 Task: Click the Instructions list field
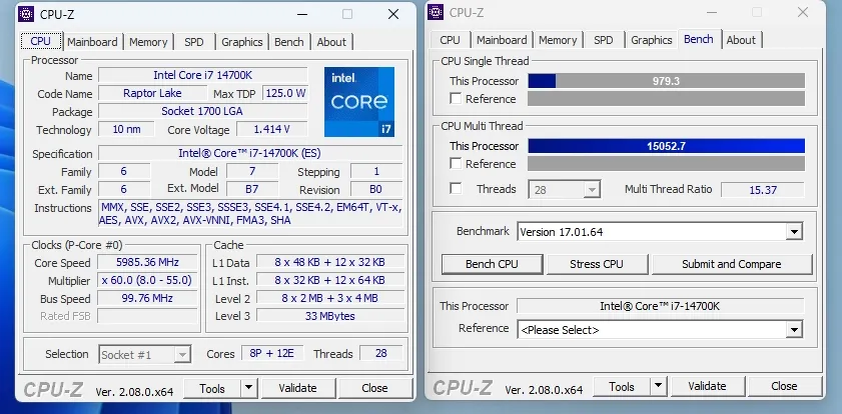[x=250, y=214]
